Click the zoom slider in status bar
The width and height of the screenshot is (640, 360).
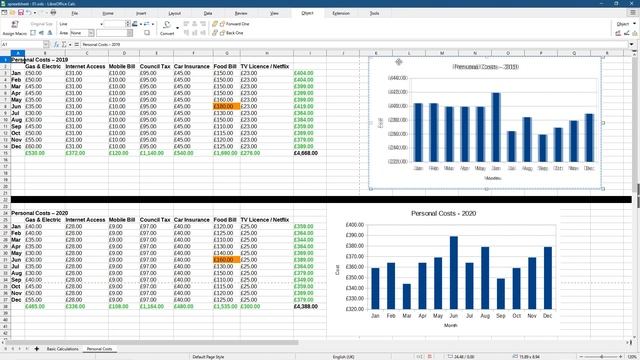click(x=601, y=357)
